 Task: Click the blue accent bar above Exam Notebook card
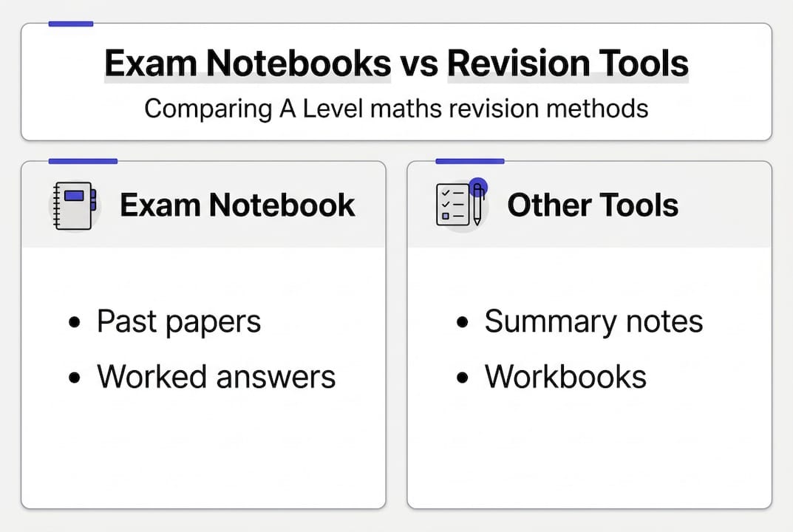[x=83, y=161]
